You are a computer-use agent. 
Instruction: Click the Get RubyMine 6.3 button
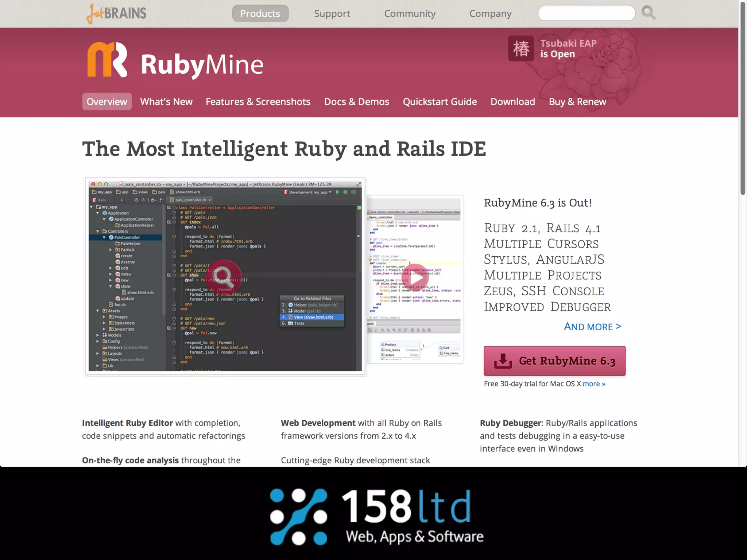(x=554, y=361)
